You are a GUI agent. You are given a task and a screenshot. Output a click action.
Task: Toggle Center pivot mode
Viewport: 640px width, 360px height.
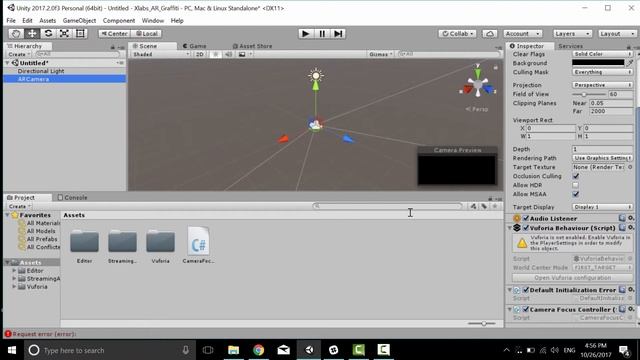114,33
